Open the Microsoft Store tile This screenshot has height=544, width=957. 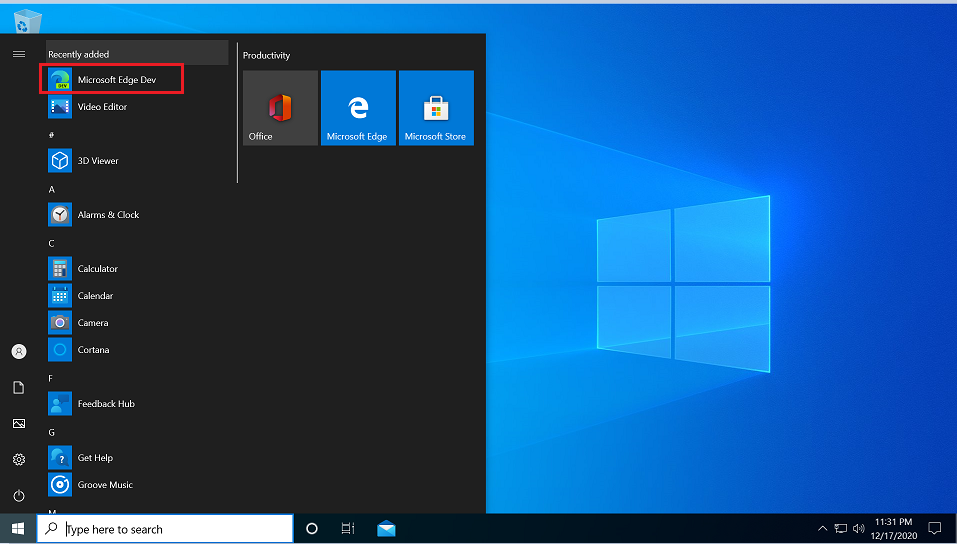coord(436,108)
